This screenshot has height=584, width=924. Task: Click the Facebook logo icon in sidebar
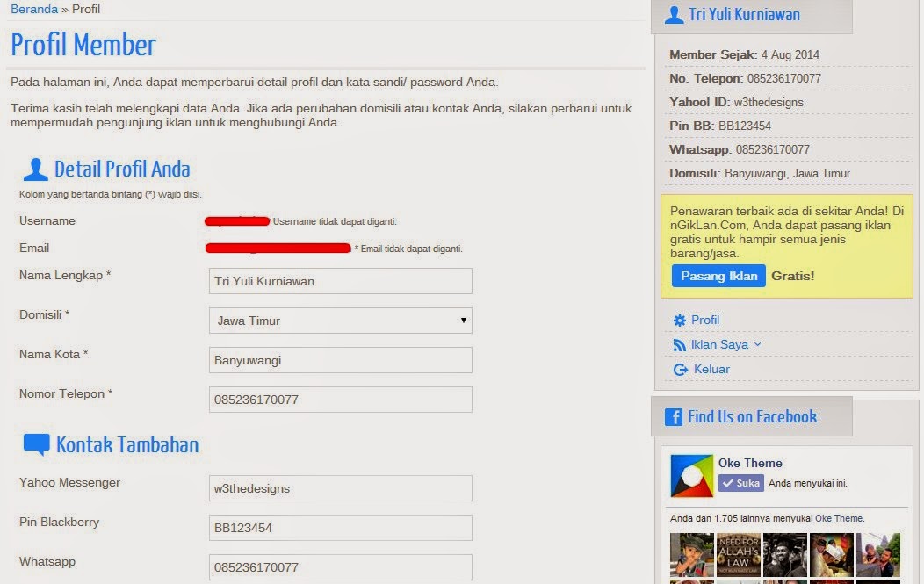tap(674, 416)
